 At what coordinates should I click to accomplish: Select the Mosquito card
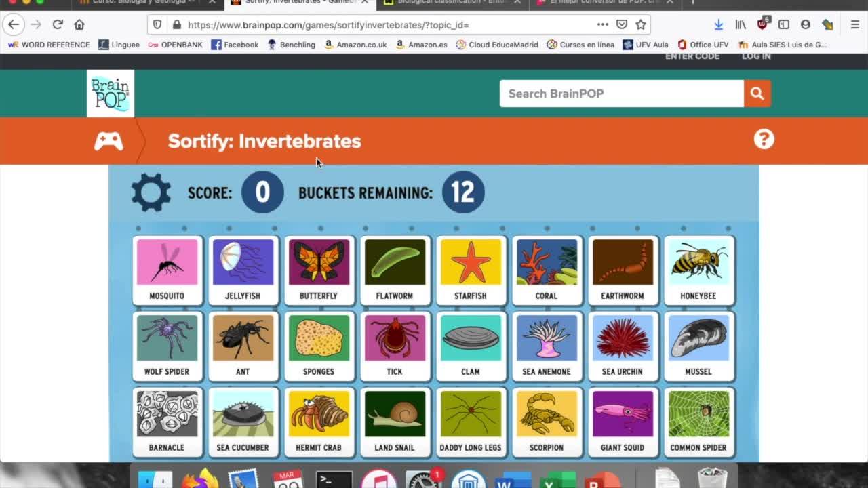click(x=167, y=270)
